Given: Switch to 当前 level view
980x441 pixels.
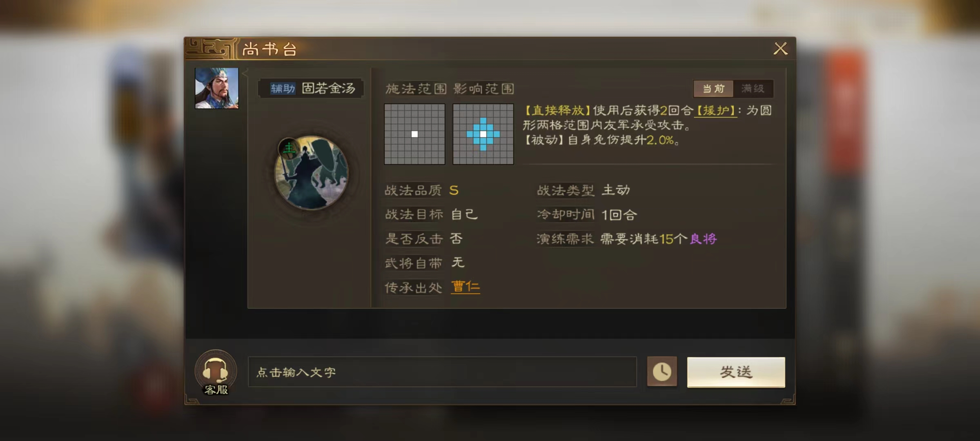Looking at the screenshot, I should pyautogui.click(x=713, y=89).
